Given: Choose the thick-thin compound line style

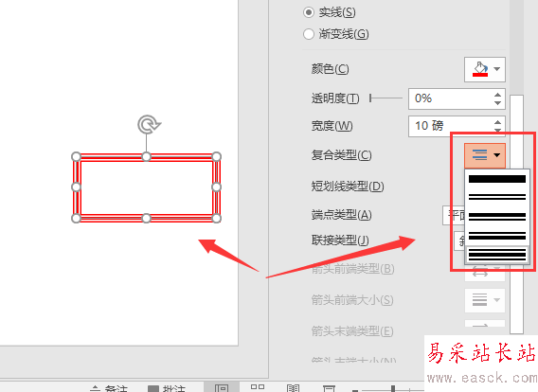Looking at the screenshot, I should pos(497,217).
